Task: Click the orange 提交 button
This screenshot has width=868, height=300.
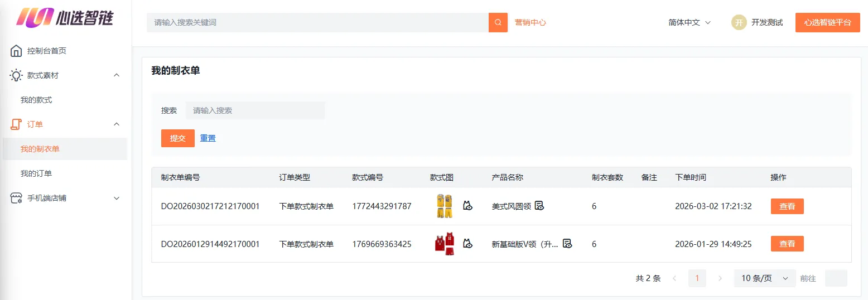Action: (x=177, y=138)
